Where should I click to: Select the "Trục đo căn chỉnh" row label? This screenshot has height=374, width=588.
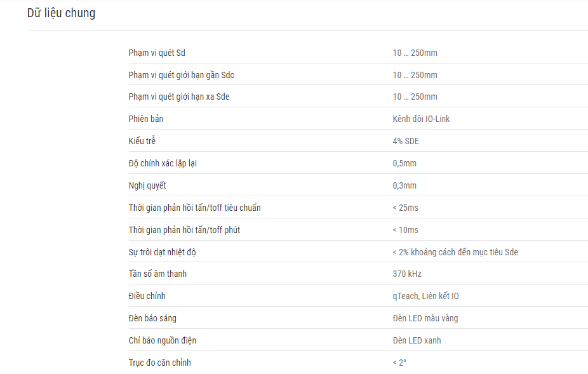click(x=160, y=363)
